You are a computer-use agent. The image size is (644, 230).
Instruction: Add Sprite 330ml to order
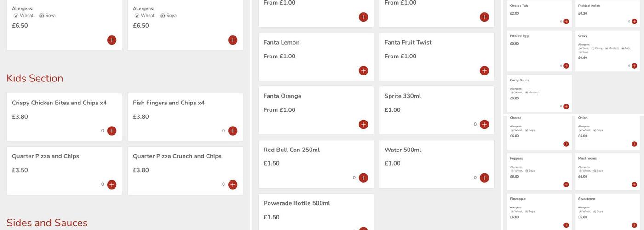tap(484, 125)
